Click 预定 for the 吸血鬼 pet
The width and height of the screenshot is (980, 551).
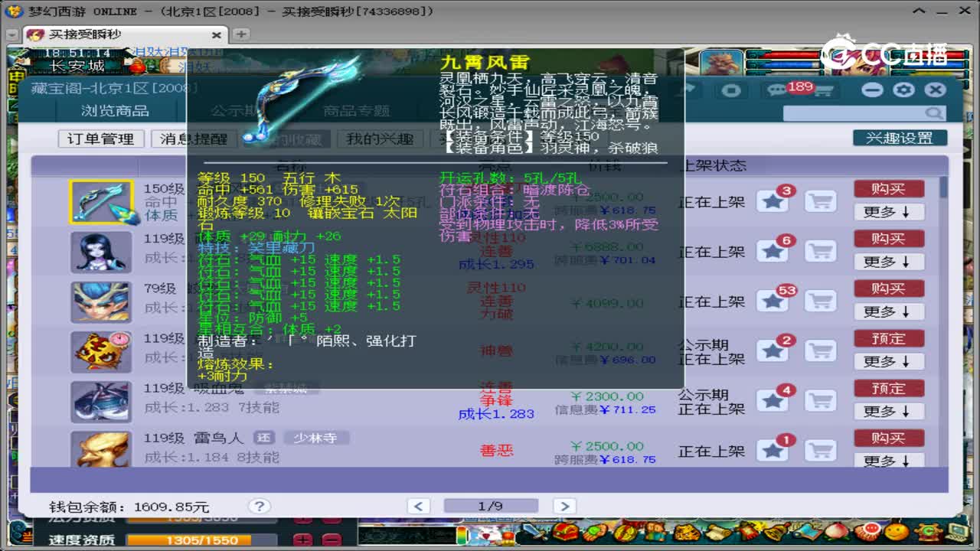(888, 389)
